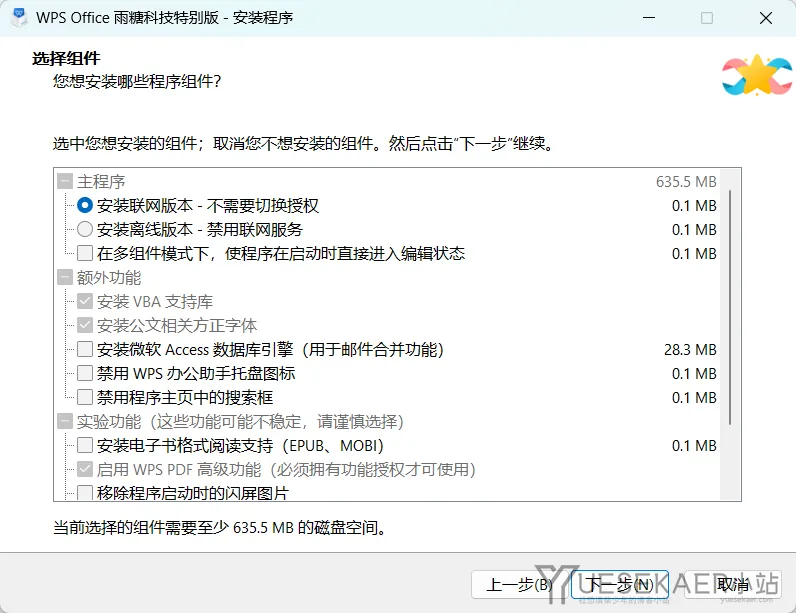The image size is (796, 613).
Task: Click the 主程序 group label
Action: pos(101,181)
